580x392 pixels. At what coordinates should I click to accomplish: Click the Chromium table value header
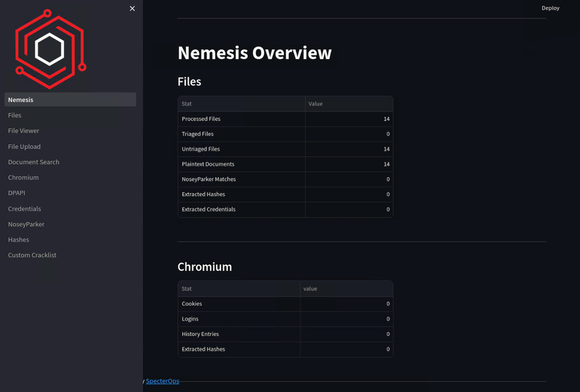pyautogui.click(x=347, y=288)
